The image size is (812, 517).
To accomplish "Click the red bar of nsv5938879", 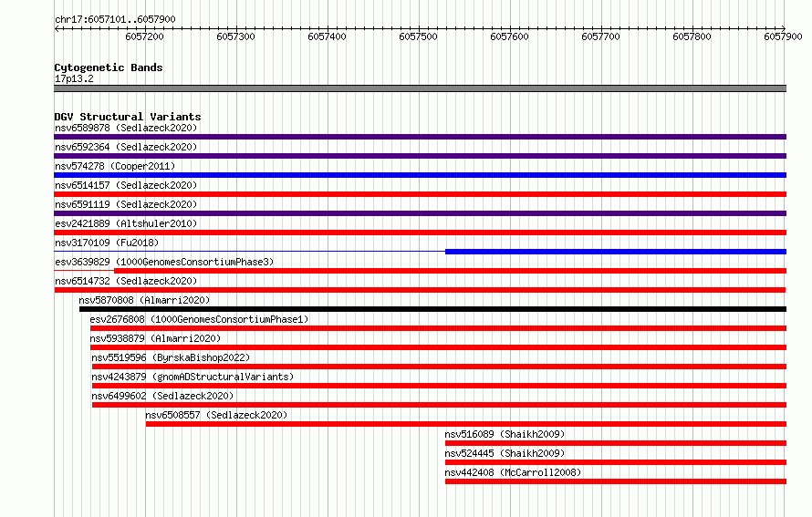I will point(438,347).
